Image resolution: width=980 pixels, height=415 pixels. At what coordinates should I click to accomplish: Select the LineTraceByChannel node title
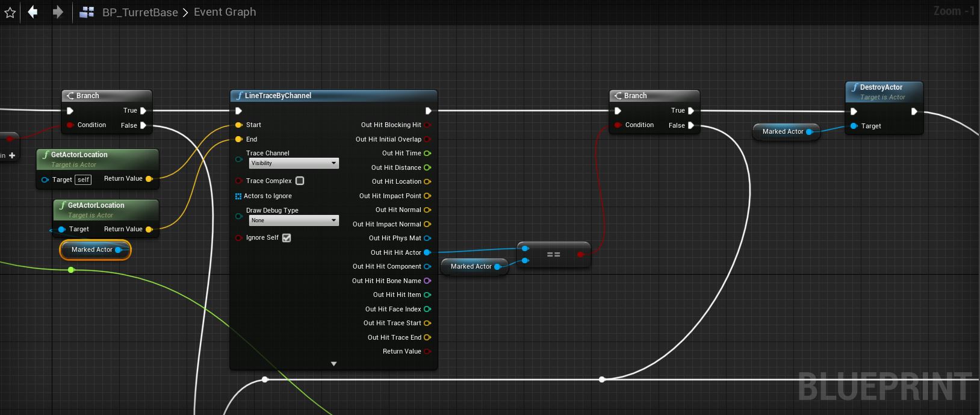click(x=278, y=95)
